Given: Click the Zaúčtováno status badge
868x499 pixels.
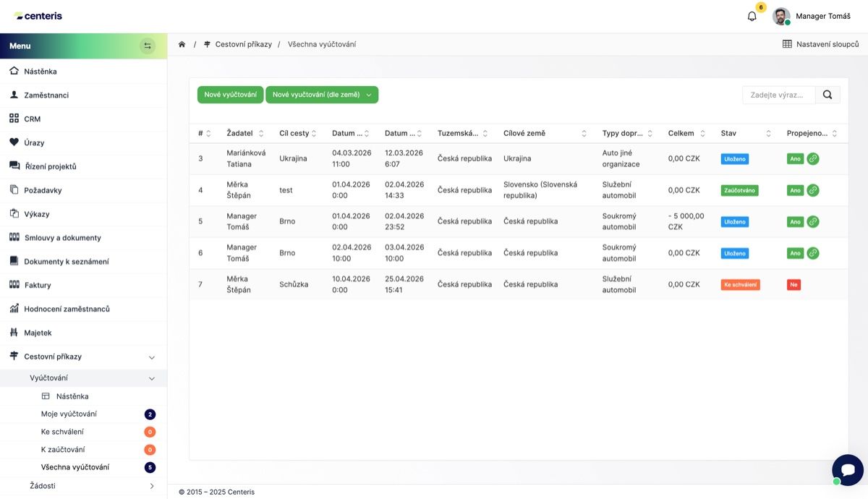Looking at the screenshot, I should [739, 190].
